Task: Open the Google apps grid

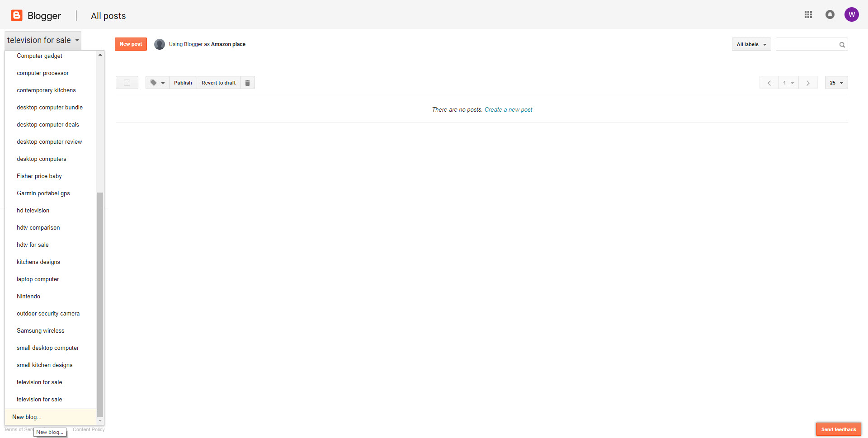Action: tap(808, 15)
